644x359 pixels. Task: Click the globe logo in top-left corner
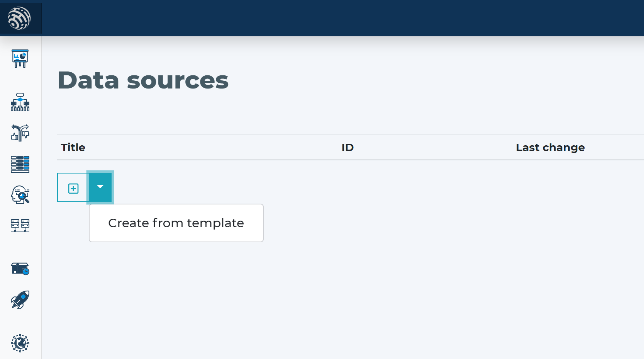(19, 18)
